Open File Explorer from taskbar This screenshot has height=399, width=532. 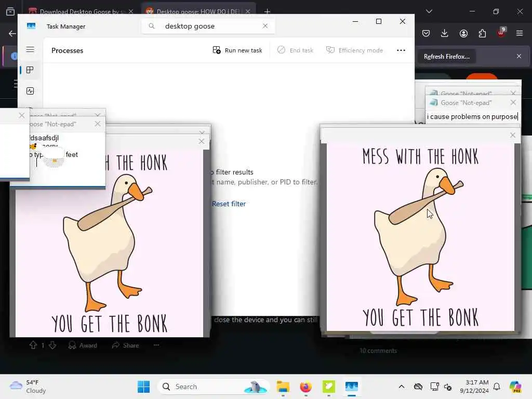[x=283, y=387]
